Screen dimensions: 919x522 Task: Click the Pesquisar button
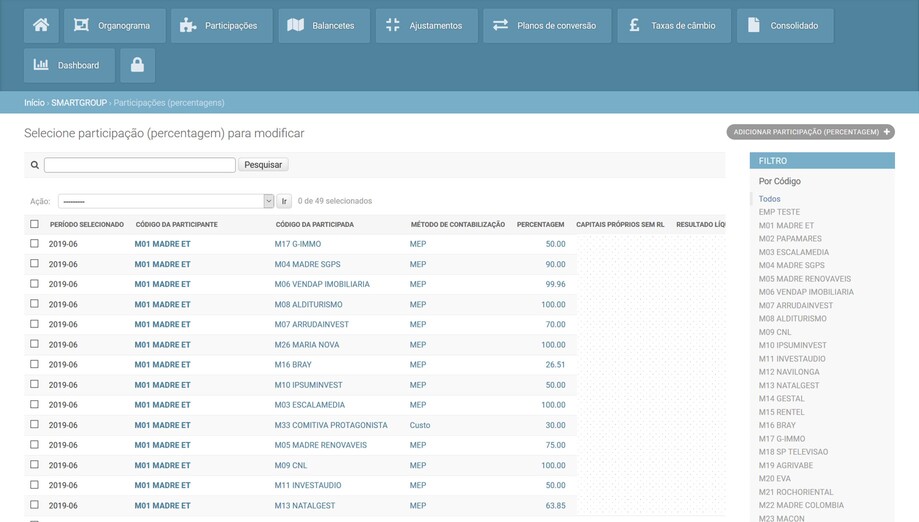(263, 165)
